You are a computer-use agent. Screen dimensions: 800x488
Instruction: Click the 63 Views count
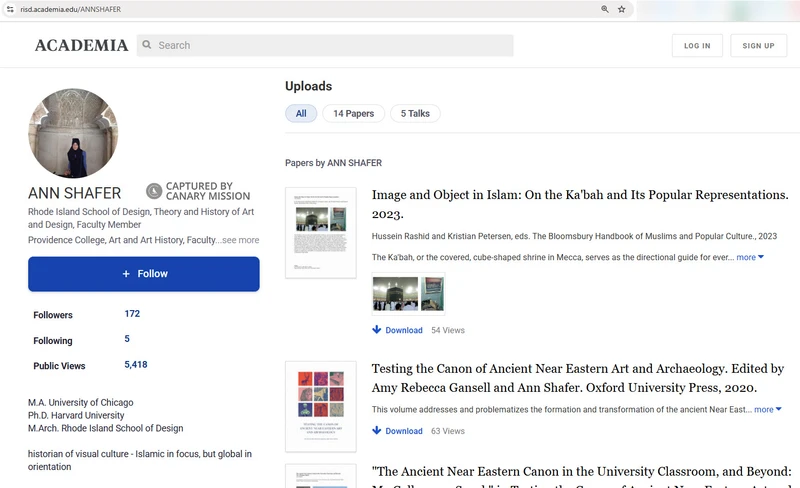[448, 431]
